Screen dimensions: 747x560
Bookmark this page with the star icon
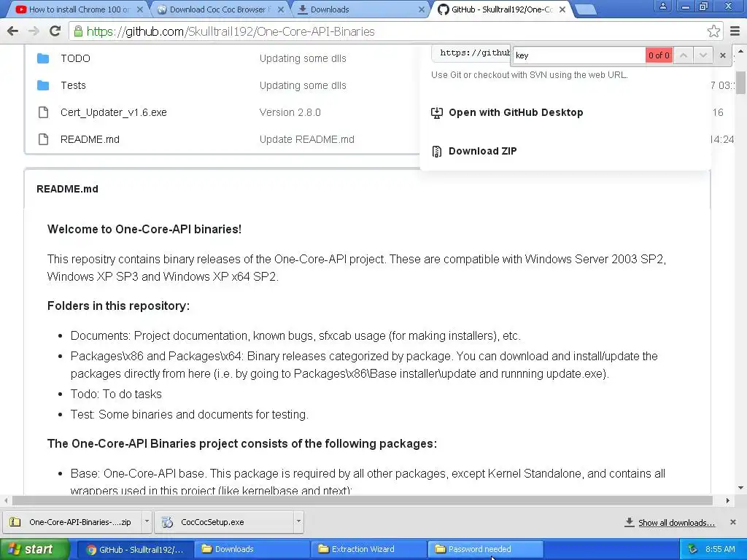coord(713,31)
